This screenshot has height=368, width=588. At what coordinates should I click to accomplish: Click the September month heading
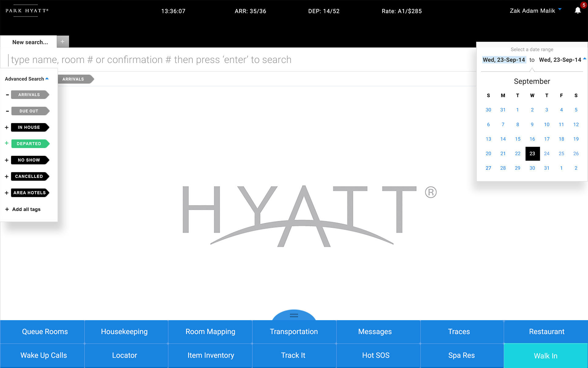[x=532, y=81]
